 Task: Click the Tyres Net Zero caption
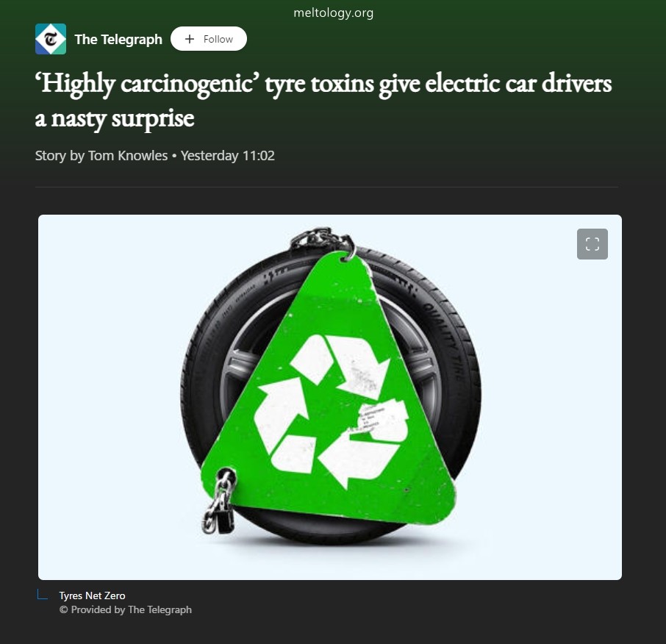click(92, 595)
